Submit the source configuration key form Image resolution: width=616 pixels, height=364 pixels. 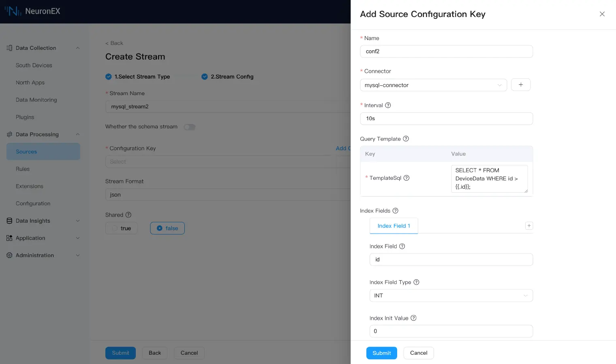pyautogui.click(x=381, y=353)
